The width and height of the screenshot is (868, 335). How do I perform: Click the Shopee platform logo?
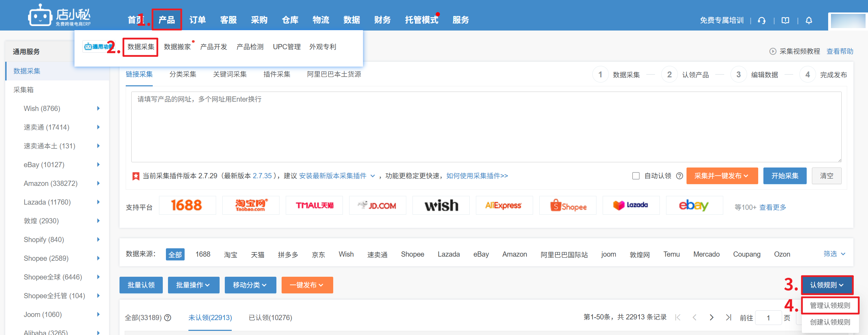click(568, 205)
